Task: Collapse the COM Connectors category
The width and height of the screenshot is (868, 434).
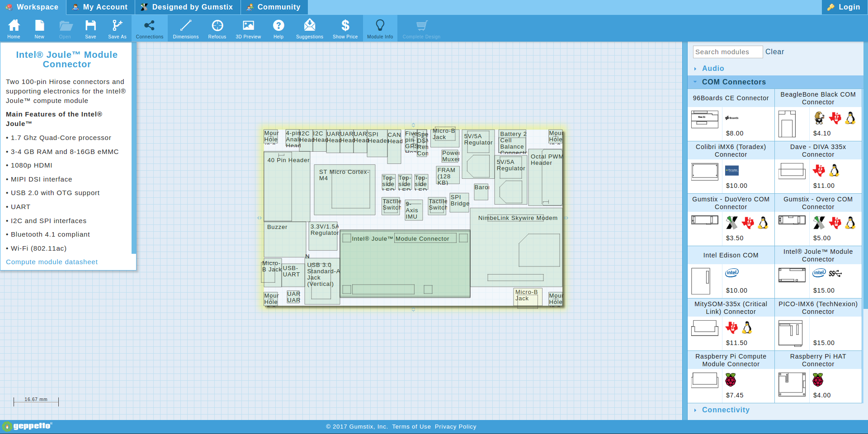Action: pos(775,82)
